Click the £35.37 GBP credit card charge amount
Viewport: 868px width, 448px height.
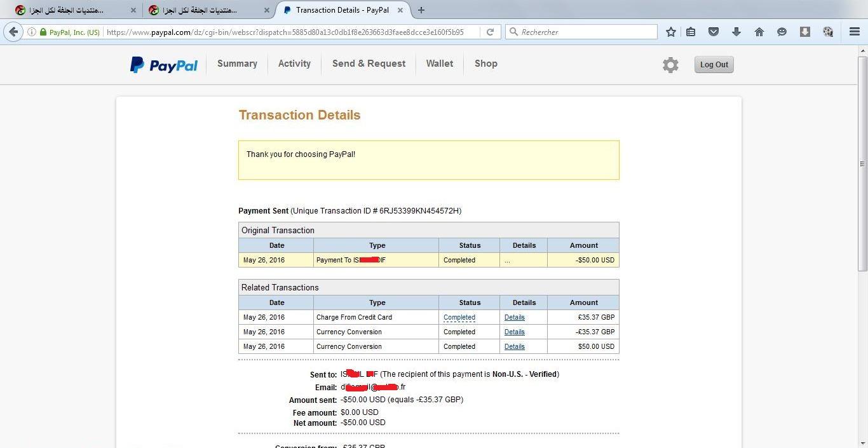click(596, 317)
